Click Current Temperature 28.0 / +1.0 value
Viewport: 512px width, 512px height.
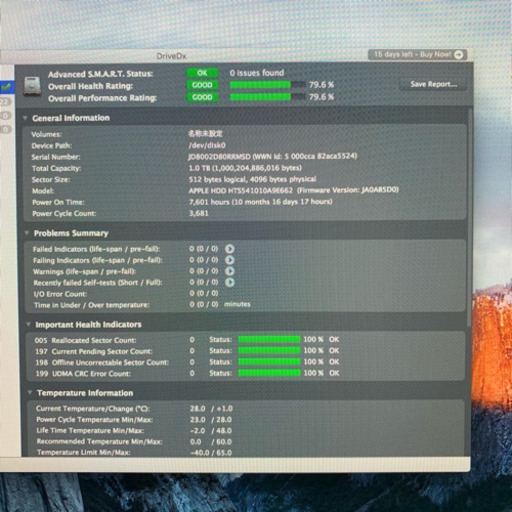point(211,408)
